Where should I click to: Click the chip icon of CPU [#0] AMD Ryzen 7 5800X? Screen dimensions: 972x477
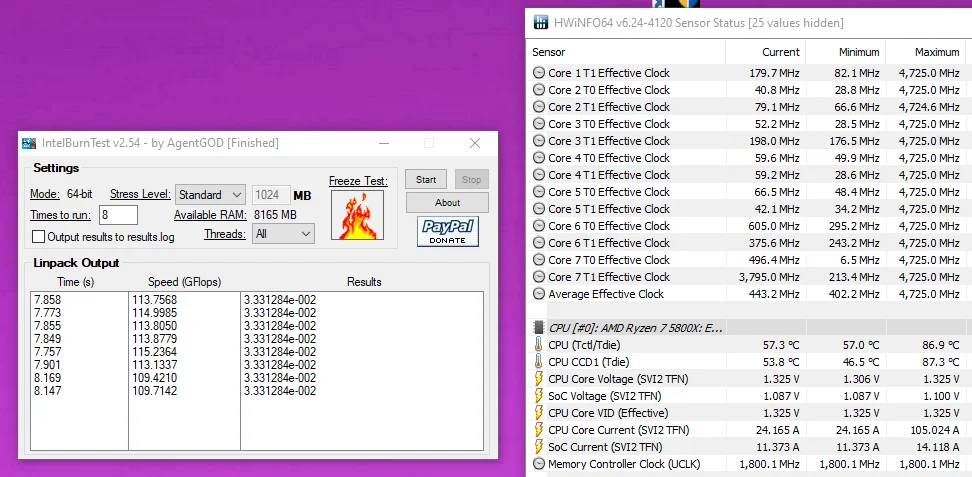pos(539,328)
